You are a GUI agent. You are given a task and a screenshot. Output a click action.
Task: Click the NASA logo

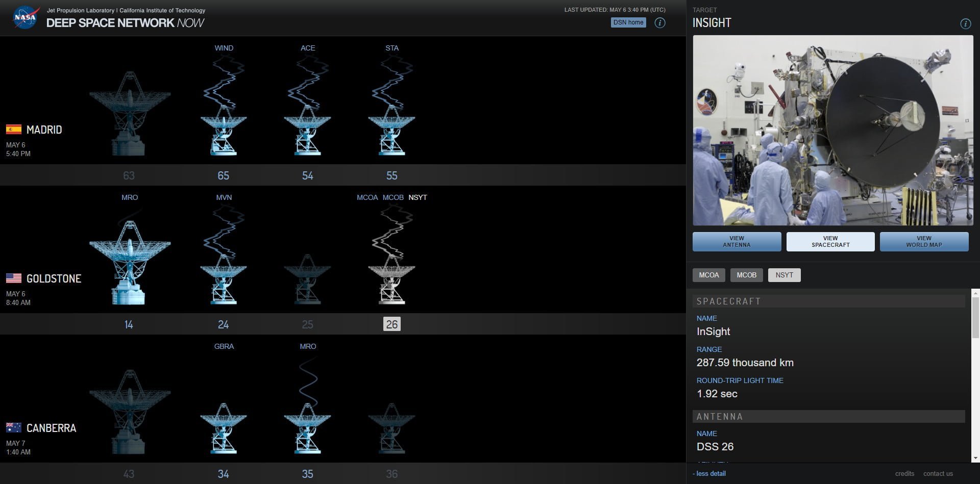point(25,18)
